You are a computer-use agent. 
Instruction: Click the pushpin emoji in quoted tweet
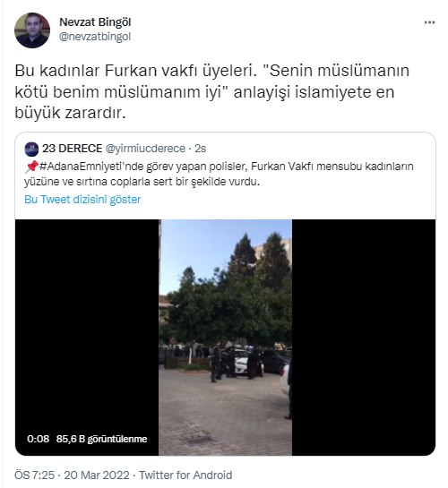pyautogui.click(x=31, y=167)
